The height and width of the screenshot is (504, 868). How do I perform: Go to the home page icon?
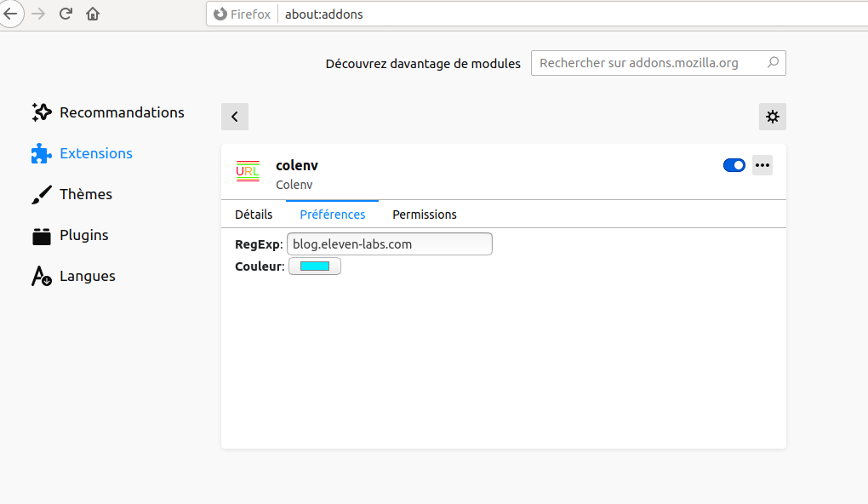93,14
